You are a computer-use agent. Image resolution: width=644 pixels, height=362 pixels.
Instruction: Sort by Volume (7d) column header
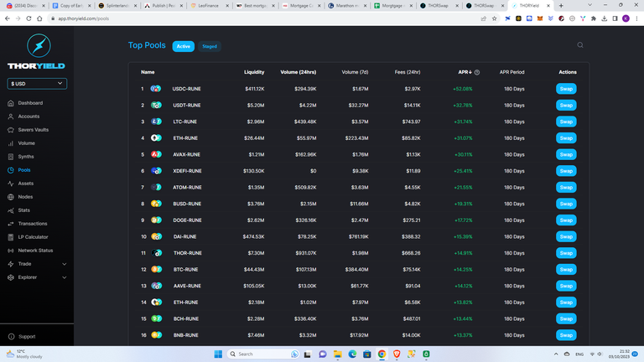click(355, 72)
